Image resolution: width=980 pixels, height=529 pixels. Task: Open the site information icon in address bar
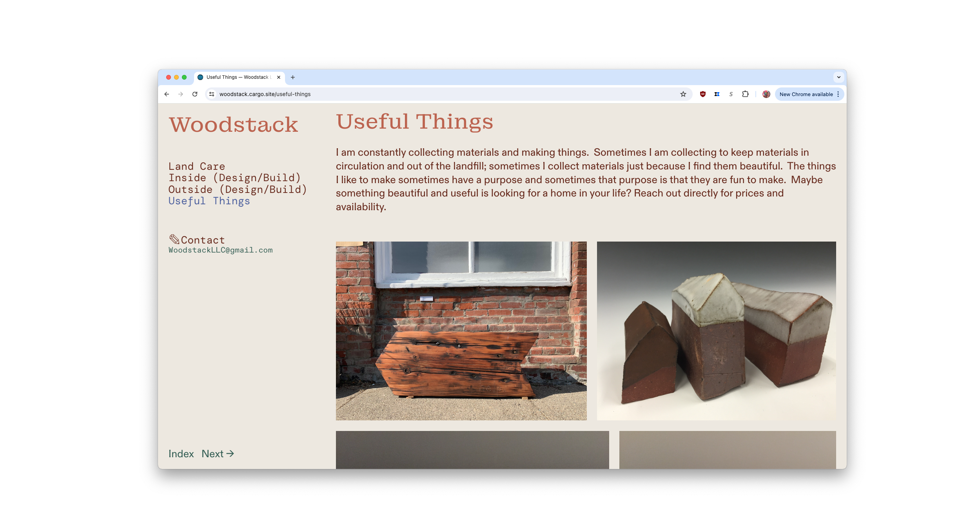212,94
